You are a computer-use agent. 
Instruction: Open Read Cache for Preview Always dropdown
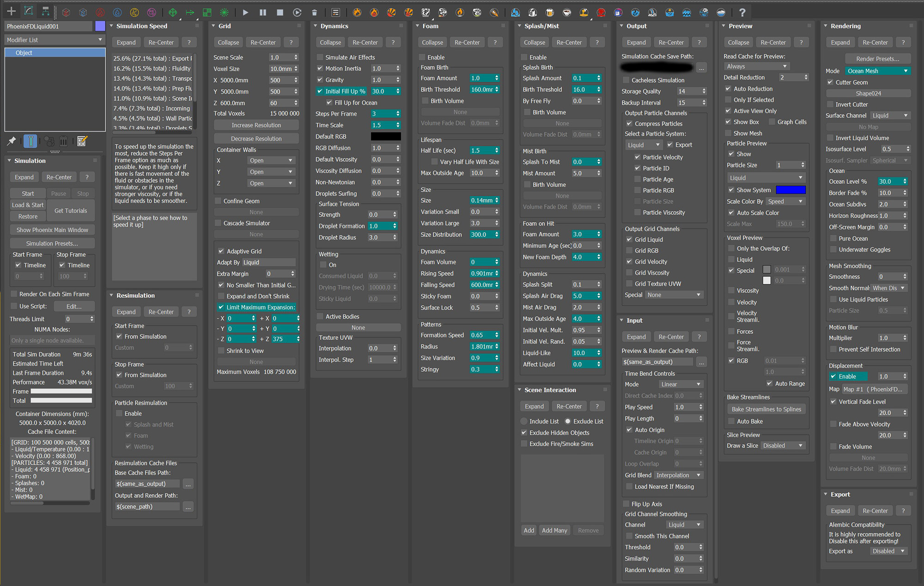(757, 66)
